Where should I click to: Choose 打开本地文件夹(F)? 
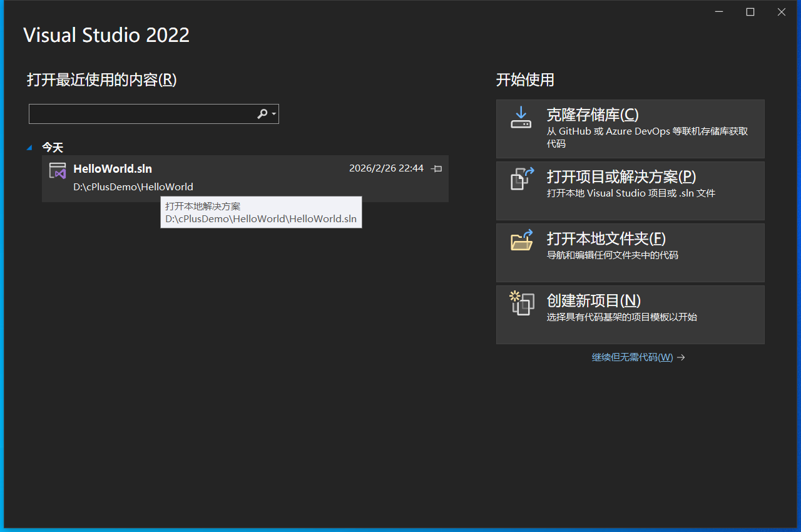point(630,253)
